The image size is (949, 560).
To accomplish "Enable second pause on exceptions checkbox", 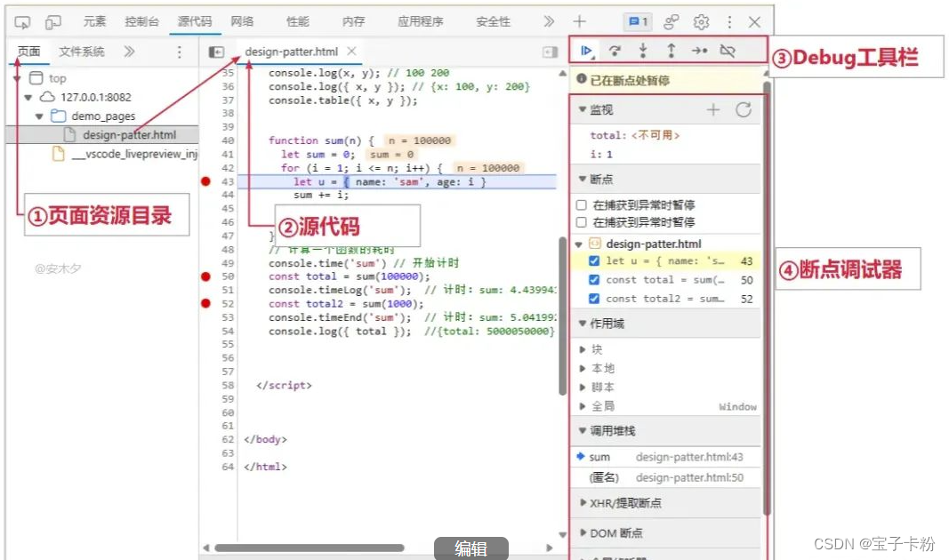I will click(x=582, y=222).
